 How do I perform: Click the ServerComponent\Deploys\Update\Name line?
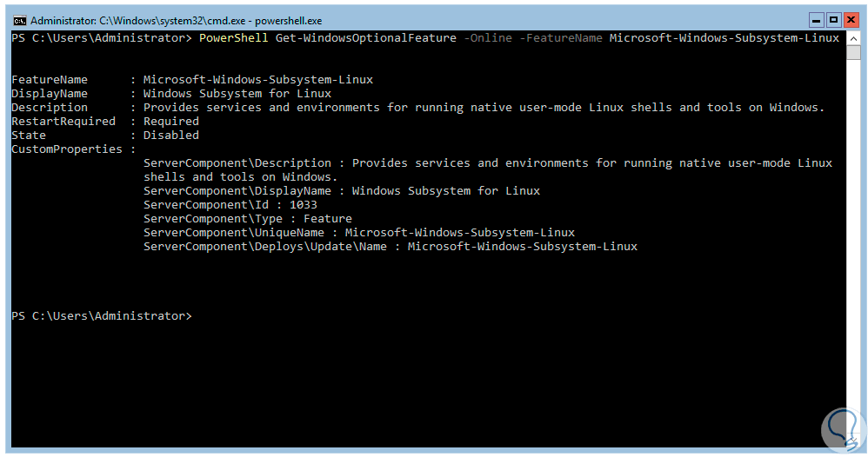click(390, 247)
